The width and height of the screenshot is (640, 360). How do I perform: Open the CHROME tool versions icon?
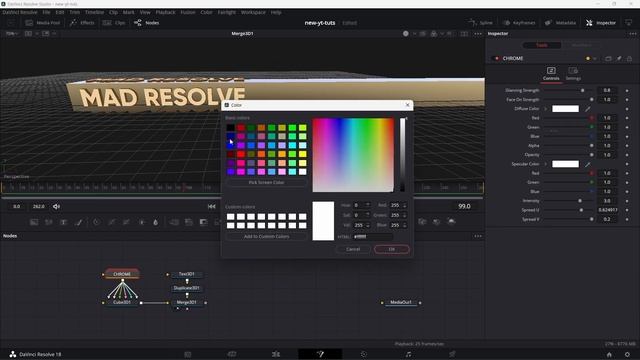[608, 58]
